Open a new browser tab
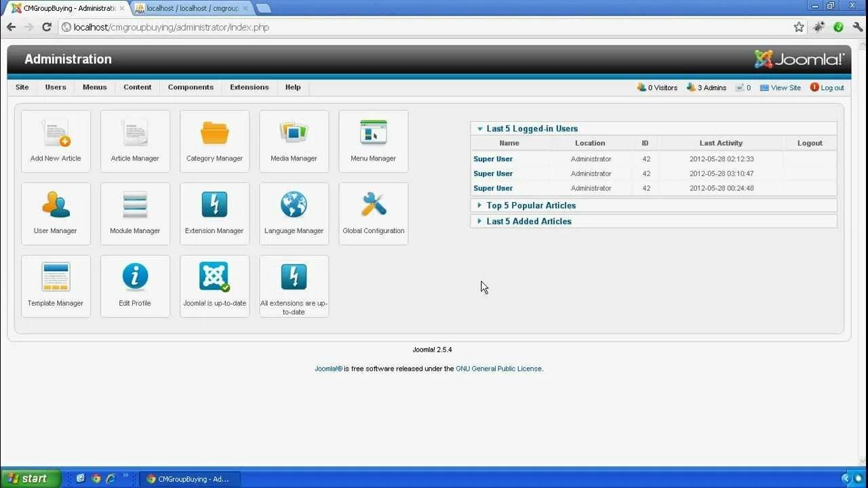The image size is (868, 488). click(x=264, y=8)
